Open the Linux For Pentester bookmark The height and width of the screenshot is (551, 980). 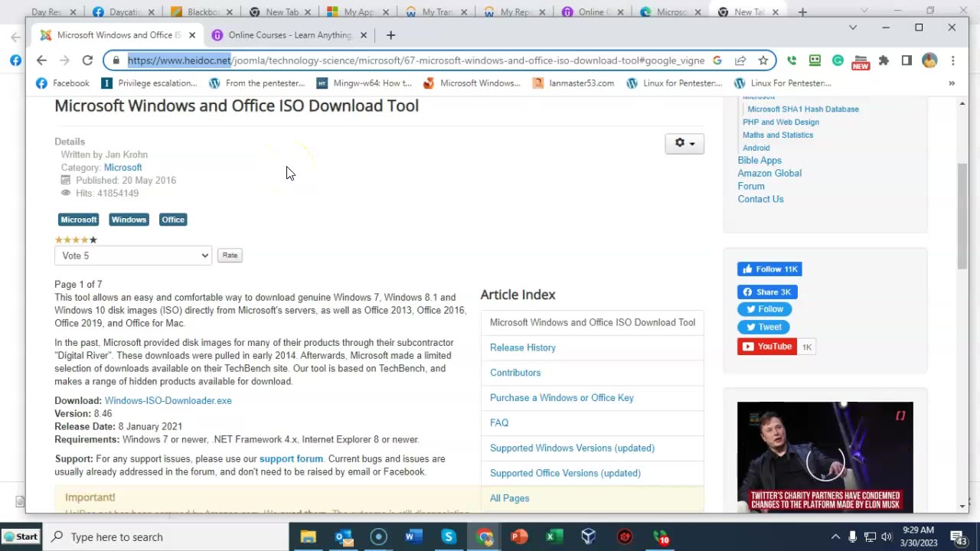(x=782, y=83)
